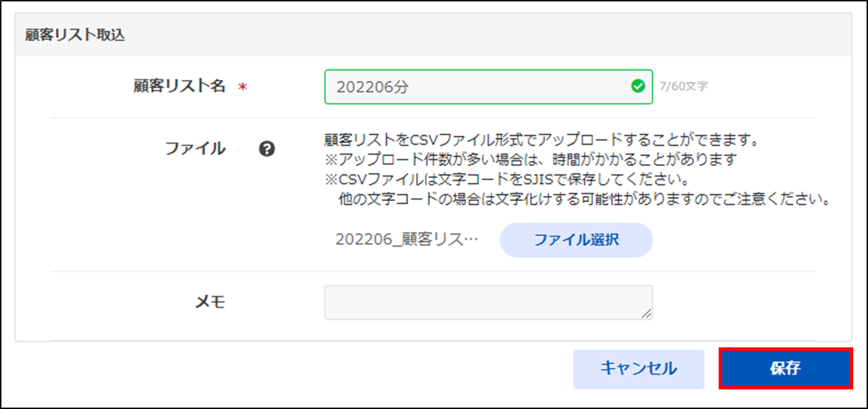The width and height of the screenshot is (868, 409).
Task: Click the selected filename 202206_顧客リス…
Action: pyautogui.click(x=407, y=240)
